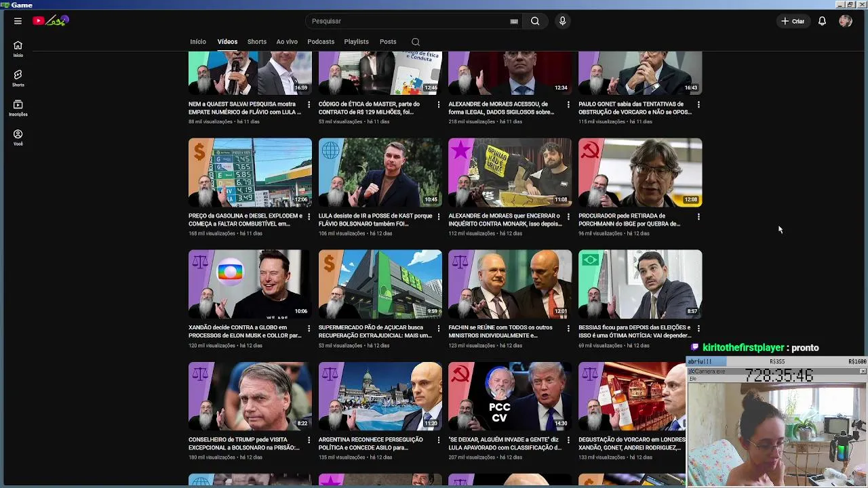Play the Elon Musk and Globo thumbnail
The image size is (868, 488).
click(250, 285)
